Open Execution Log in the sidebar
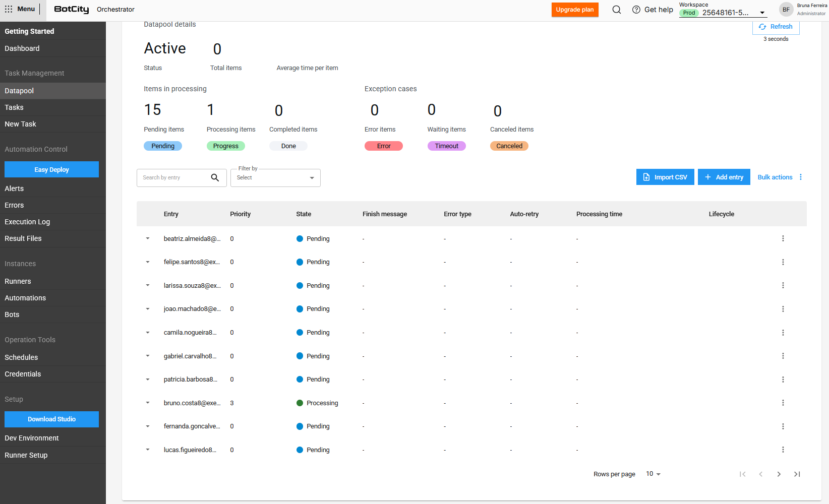The image size is (829, 504). pos(27,222)
